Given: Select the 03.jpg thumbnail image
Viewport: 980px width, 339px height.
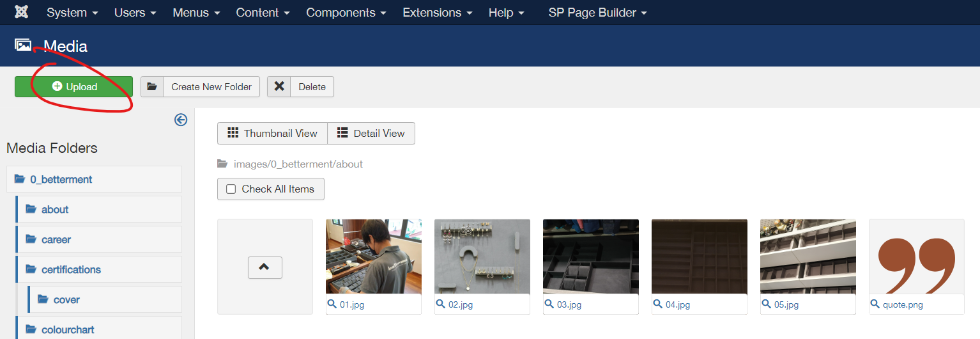Looking at the screenshot, I should 591,256.
